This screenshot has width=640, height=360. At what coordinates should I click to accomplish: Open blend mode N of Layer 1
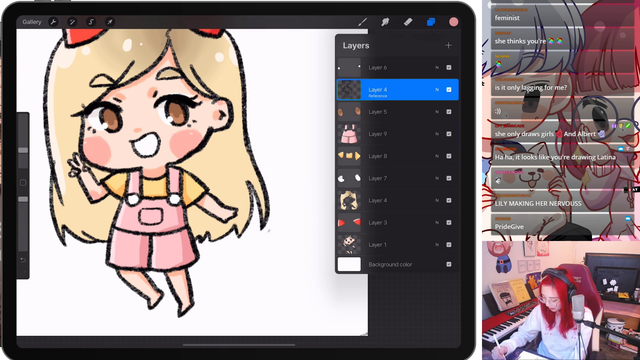[x=437, y=244]
